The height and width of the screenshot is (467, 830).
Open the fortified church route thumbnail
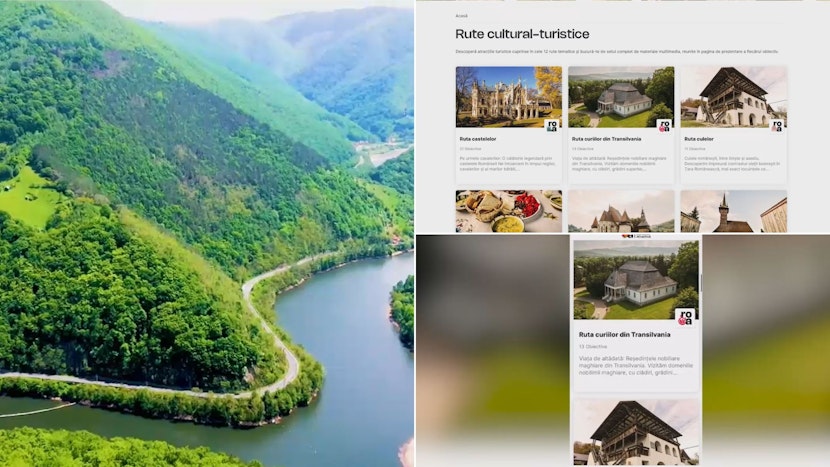click(x=621, y=211)
